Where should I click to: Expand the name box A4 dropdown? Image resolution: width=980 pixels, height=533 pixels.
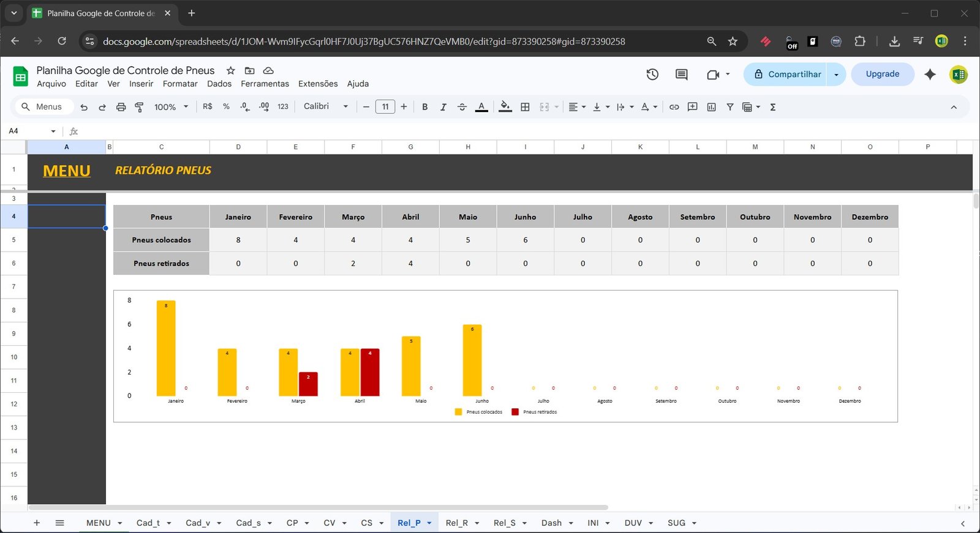[x=53, y=131]
